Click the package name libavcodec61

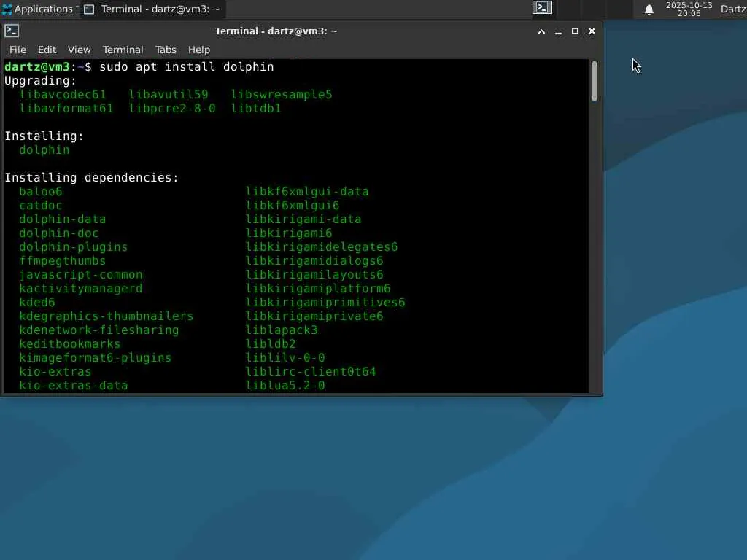63,94
